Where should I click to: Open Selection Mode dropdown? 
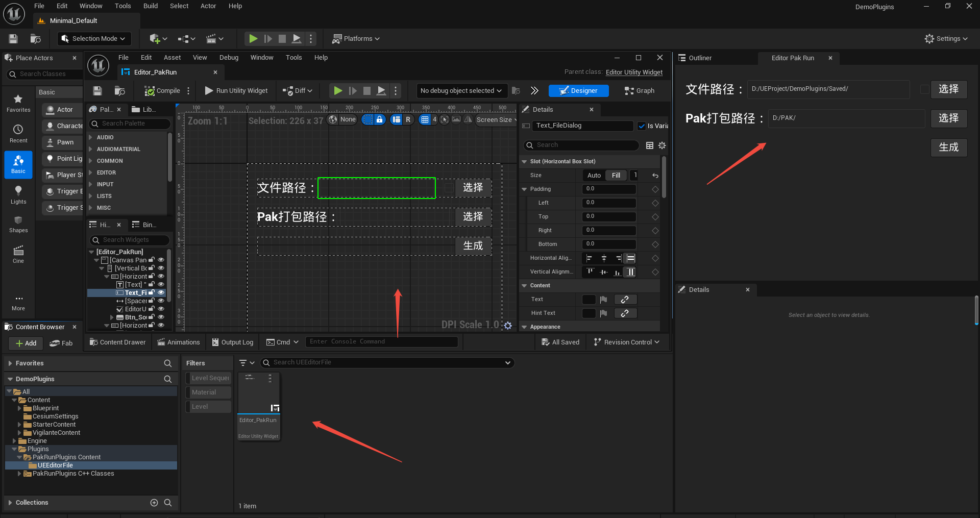(94, 39)
